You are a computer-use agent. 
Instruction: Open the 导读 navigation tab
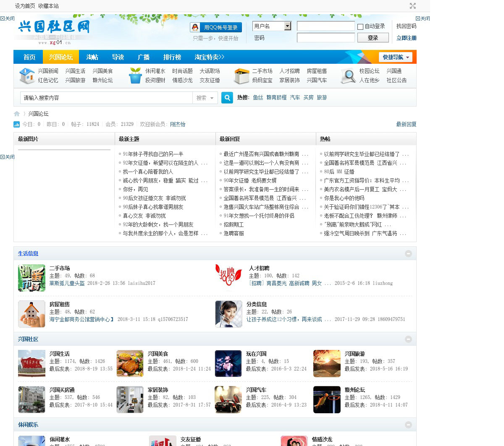(x=118, y=57)
